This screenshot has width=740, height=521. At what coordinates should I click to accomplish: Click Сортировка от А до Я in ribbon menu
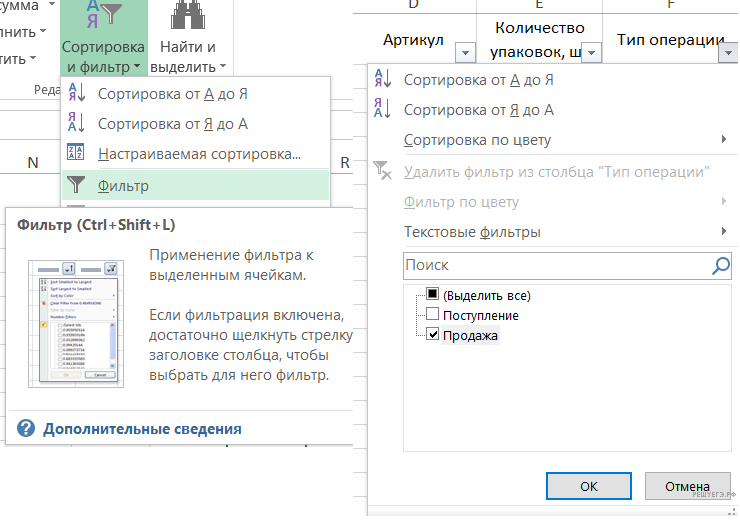tap(172, 94)
